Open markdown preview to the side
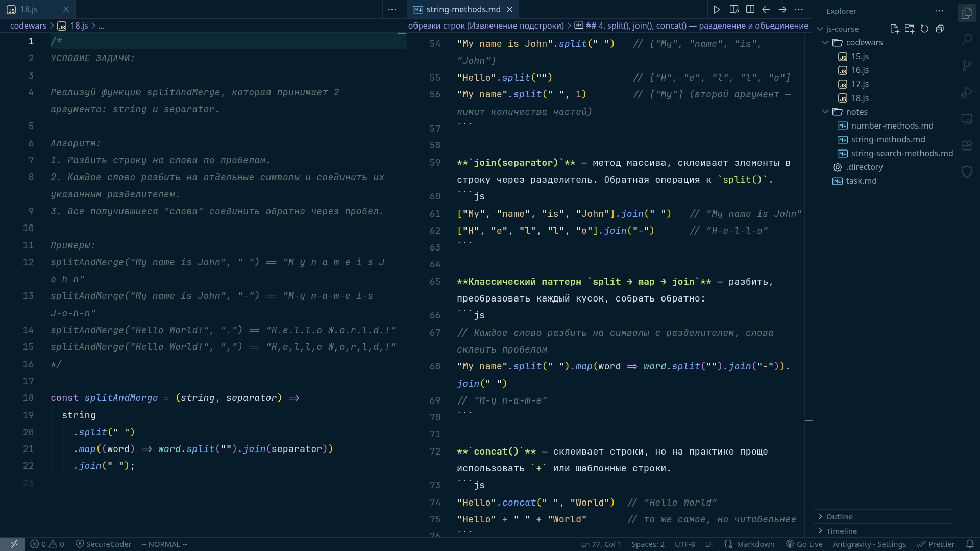980x551 pixels. coord(734,9)
